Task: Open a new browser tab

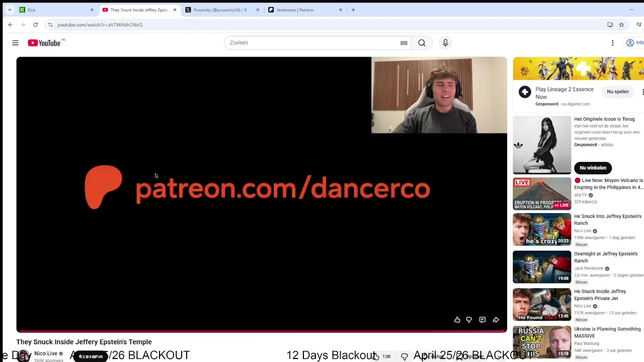Action: point(353,10)
